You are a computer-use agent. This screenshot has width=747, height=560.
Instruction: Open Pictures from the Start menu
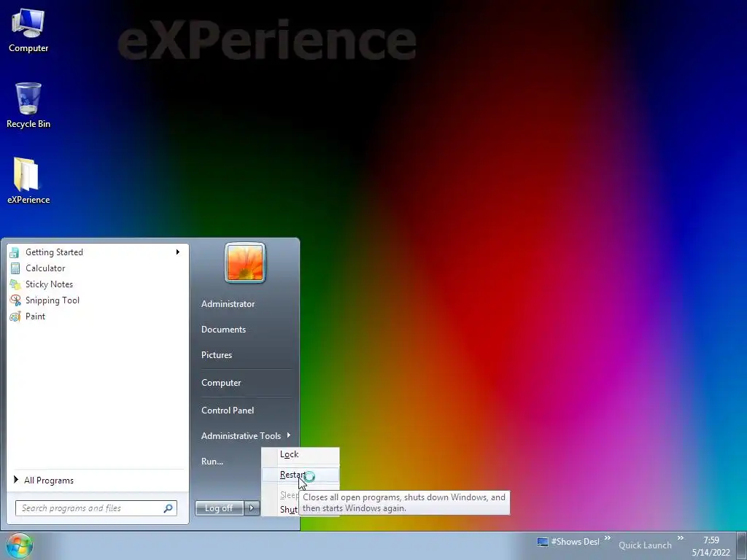tap(216, 355)
